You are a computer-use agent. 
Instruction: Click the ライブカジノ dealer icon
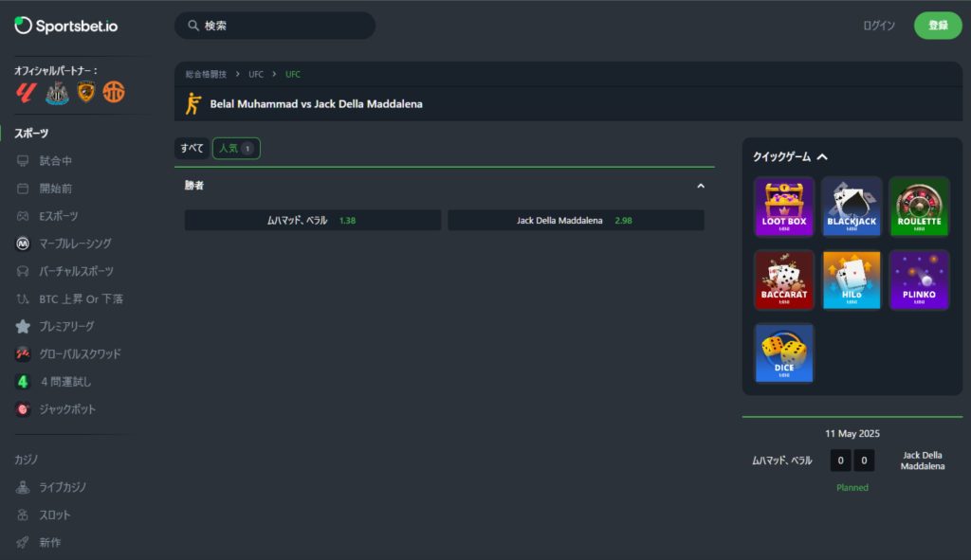click(x=23, y=488)
